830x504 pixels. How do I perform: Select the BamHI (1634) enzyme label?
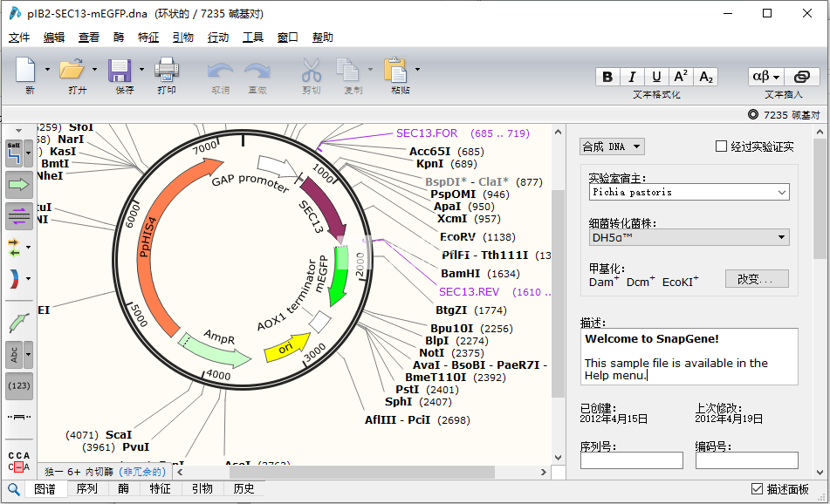click(x=481, y=274)
